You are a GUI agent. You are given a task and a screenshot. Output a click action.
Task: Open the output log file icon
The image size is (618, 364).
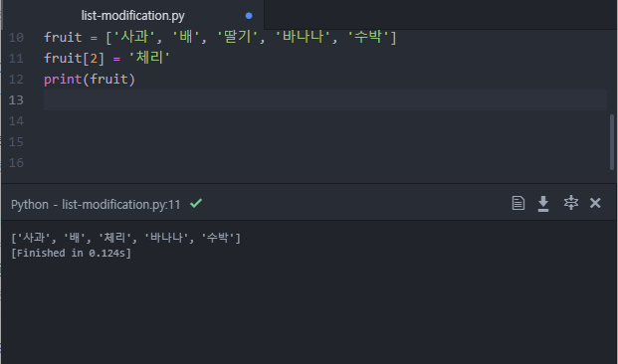[x=517, y=203]
